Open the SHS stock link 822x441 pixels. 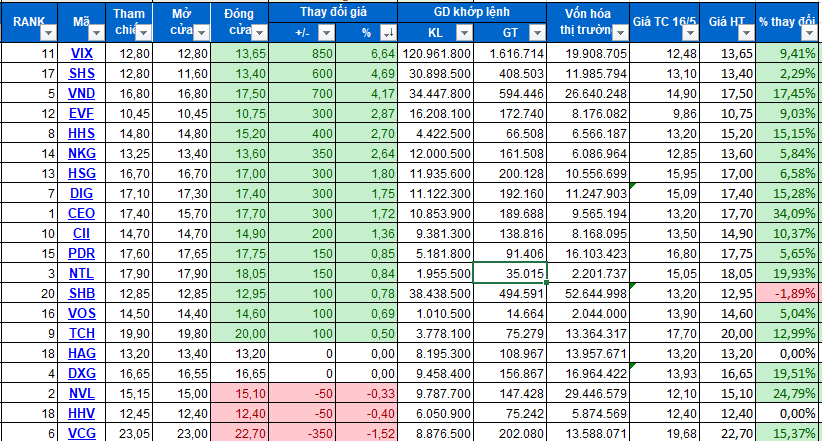coord(82,73)
